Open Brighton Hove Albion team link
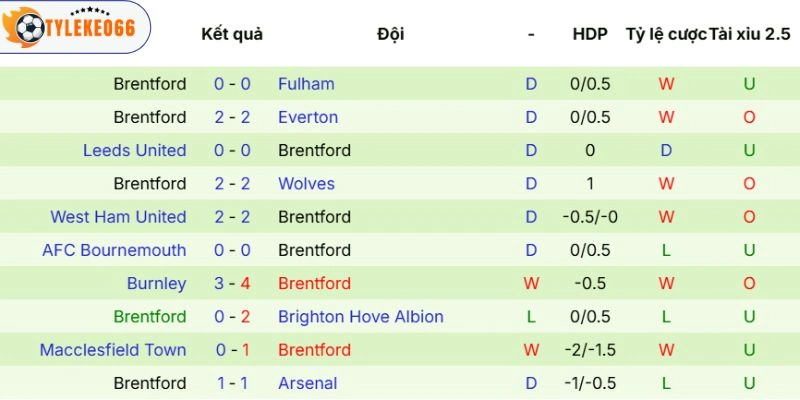This screenshot has height=400, width=800. click(x=360, y=316)
